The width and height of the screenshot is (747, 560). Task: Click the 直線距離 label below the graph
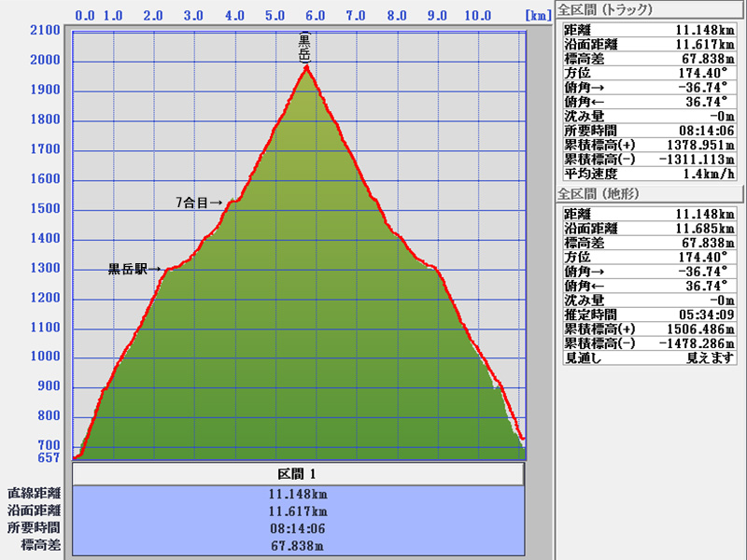point(35,494)
